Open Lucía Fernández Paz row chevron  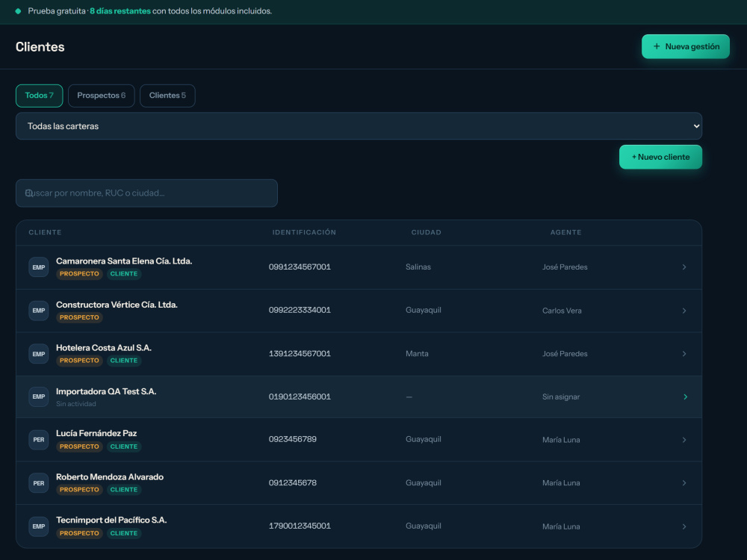pyautogui.click(x=684, y=440)
